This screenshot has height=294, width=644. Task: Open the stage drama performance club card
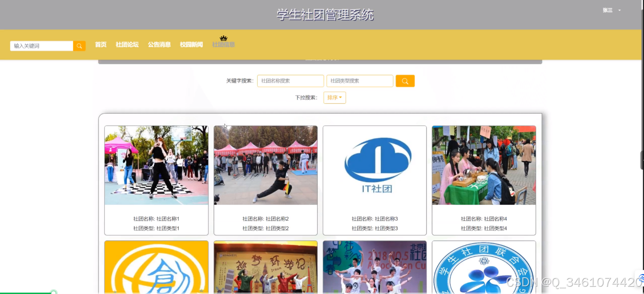coord(265,267)
